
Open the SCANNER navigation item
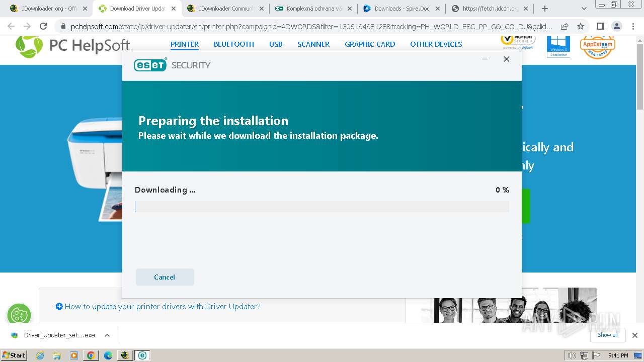pyautogui.click(x=313, y=44)
